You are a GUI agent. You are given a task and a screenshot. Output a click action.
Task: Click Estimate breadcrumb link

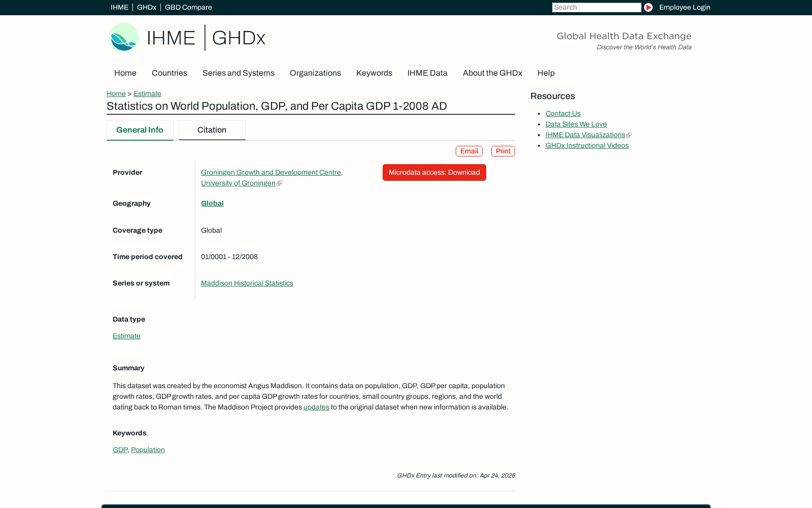(x=147, y=93)
